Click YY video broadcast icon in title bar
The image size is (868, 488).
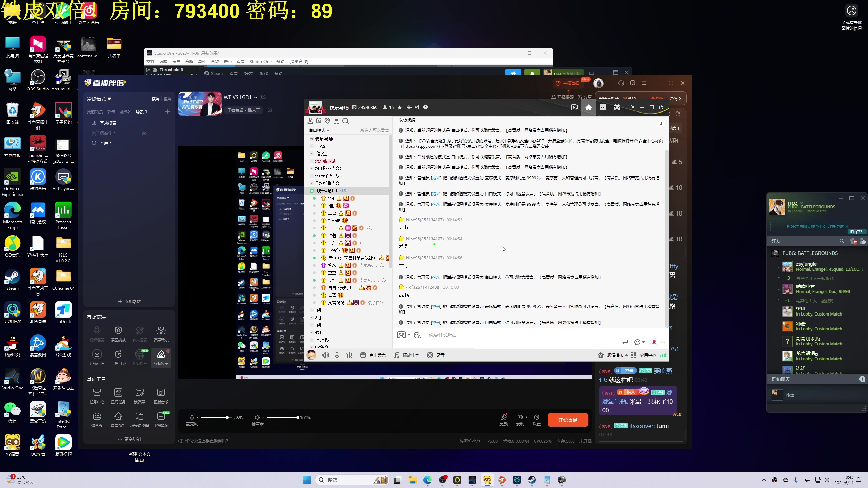tap(574, 107)
